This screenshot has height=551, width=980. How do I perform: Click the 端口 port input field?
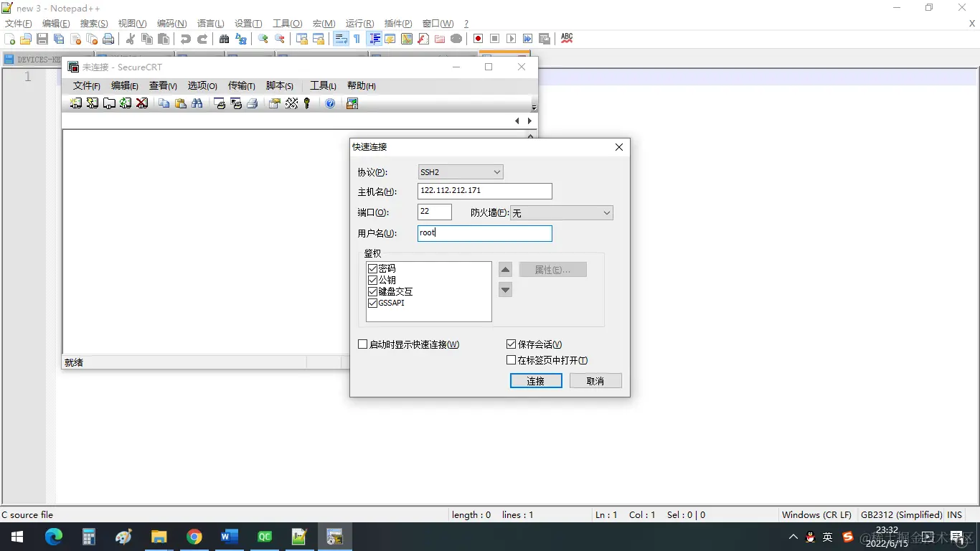tap(435, 212)
